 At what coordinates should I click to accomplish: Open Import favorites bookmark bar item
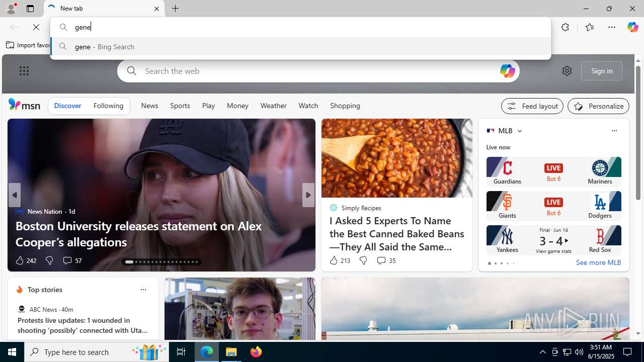click(28, 45)
